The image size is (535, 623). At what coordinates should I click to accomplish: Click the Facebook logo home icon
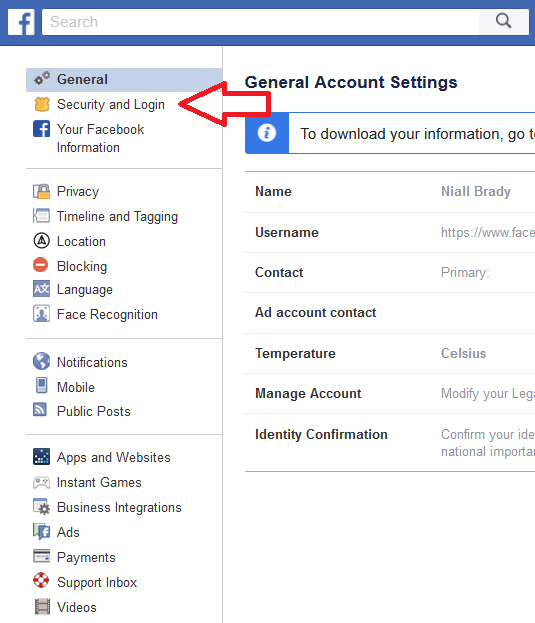tap(21, 22)
